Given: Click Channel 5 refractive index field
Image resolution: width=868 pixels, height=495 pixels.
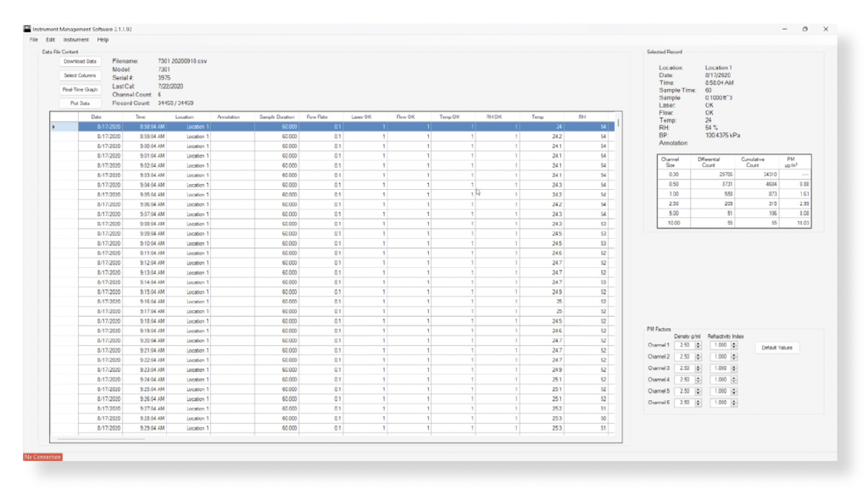Looking at the screenshot, I should (x=721, y=391).
